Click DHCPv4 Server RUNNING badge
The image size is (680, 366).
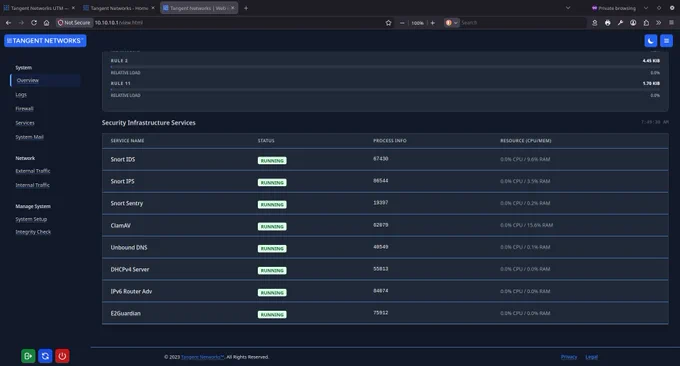(272, 271)
